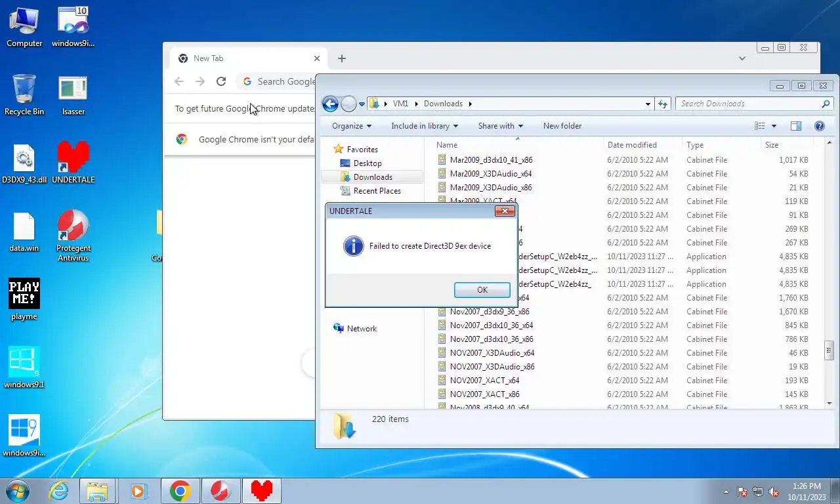Image resolution: width=840 pixels, height=504 pixels.
Task: Switch to Google Chrome taskbar button
Action: point(180,491)
